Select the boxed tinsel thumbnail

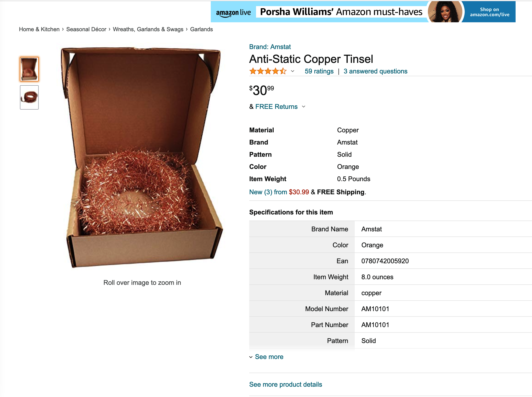(x=29, y=69)
